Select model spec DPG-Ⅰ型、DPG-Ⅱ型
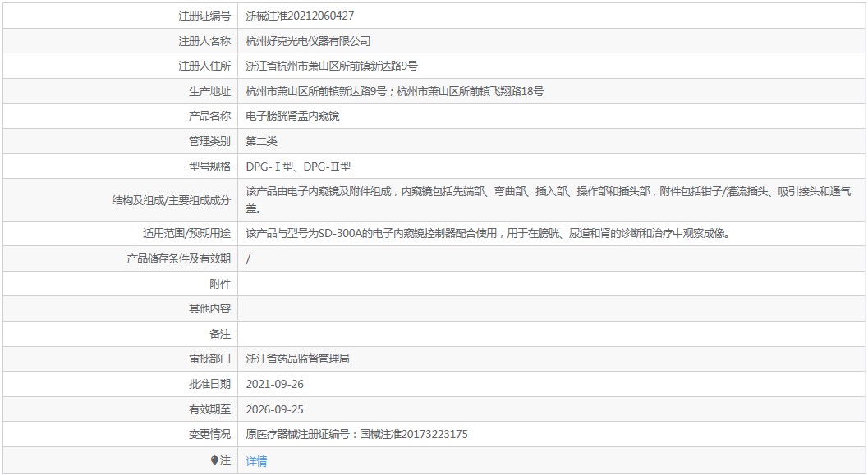Viewport: 868px width, 475px height. point(298,167)
